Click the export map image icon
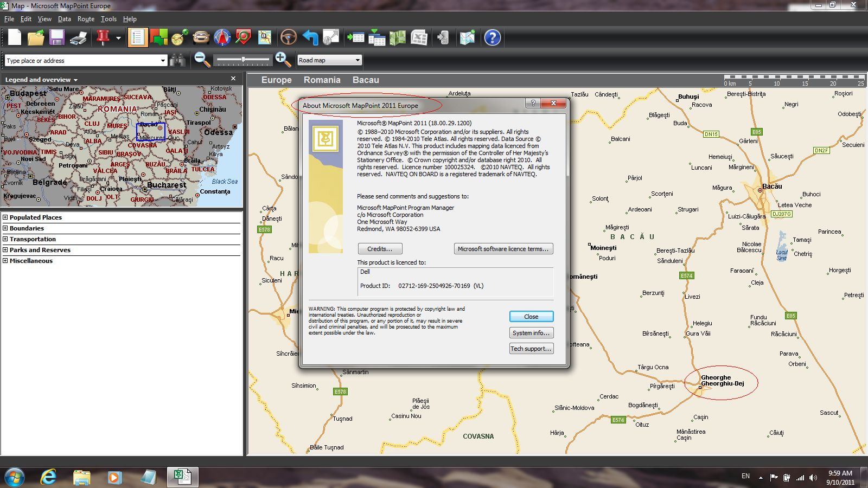868x488 pixels. 331,37
